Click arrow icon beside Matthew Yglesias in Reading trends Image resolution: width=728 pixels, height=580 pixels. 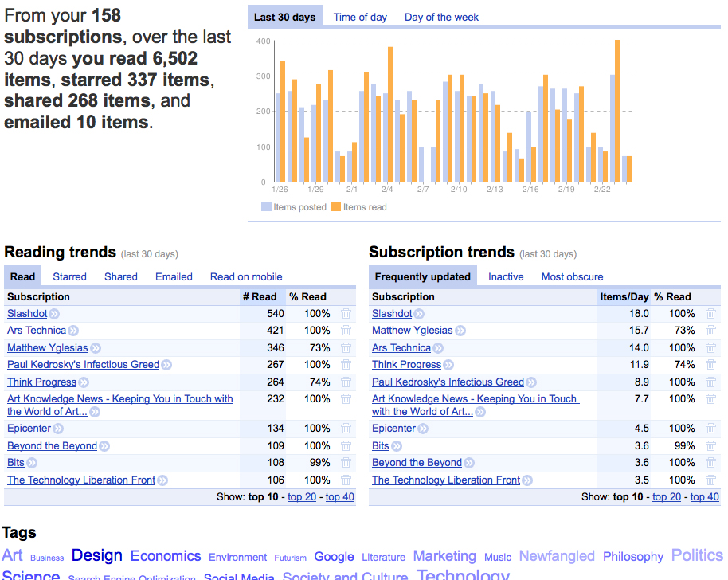coord(96,348)
